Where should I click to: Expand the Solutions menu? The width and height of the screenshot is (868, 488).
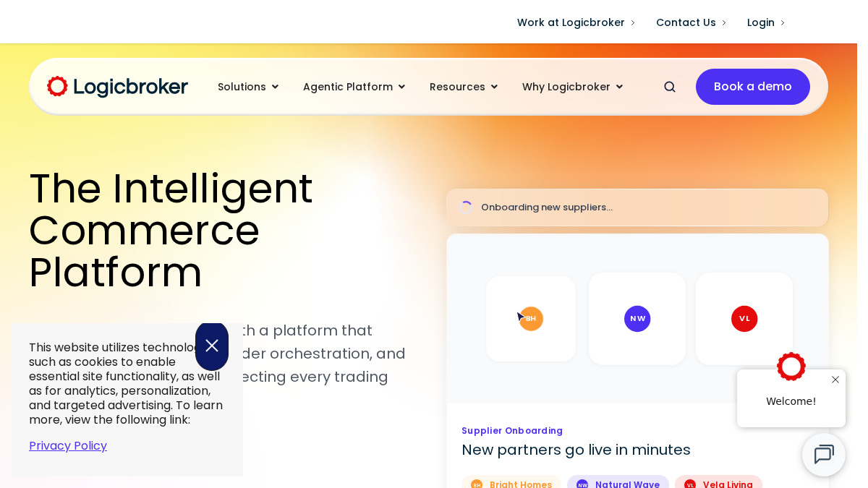[x=248, y=87]
